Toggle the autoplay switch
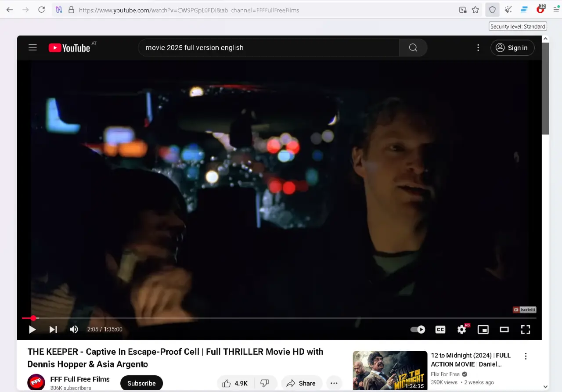562x392 pixels. pyautogui.click(x=418, y=329)
